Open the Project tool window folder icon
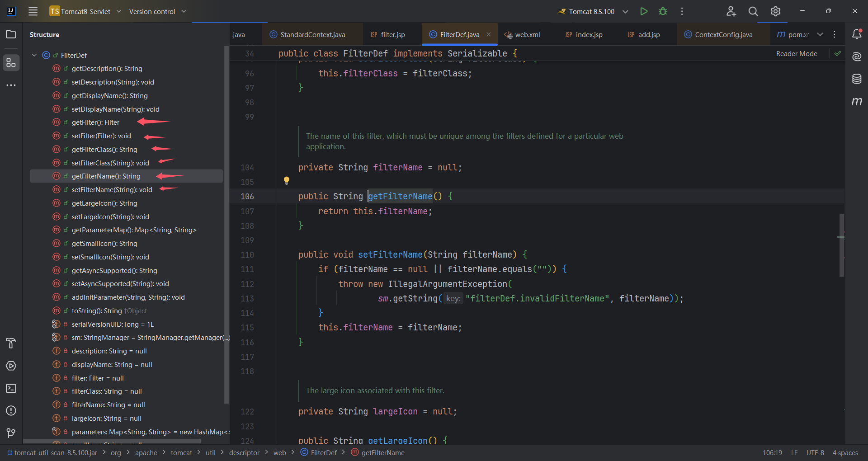Image resolution: width=868 pixels, height=461 pixels. tap(11, 34)
